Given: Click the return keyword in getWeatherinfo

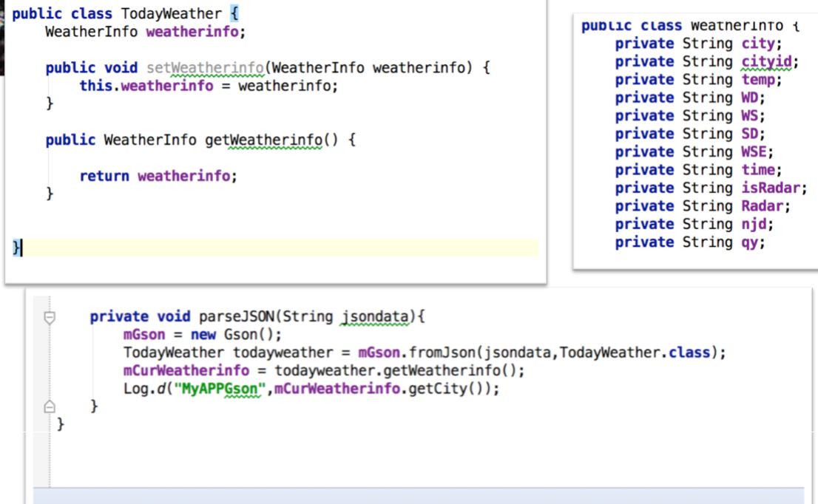Looking at the screenshot, I should (x=104, y=176).
